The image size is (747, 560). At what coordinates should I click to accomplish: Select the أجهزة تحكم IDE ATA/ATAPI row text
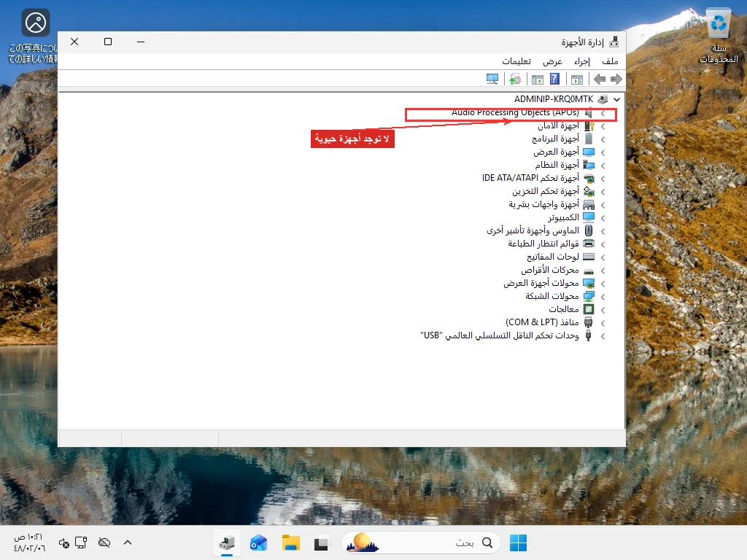530,178
